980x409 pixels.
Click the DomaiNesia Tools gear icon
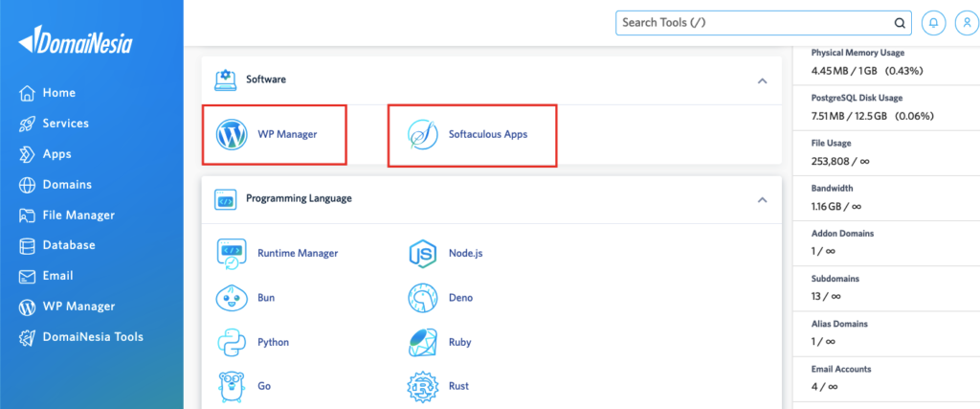tap(27, 338)
